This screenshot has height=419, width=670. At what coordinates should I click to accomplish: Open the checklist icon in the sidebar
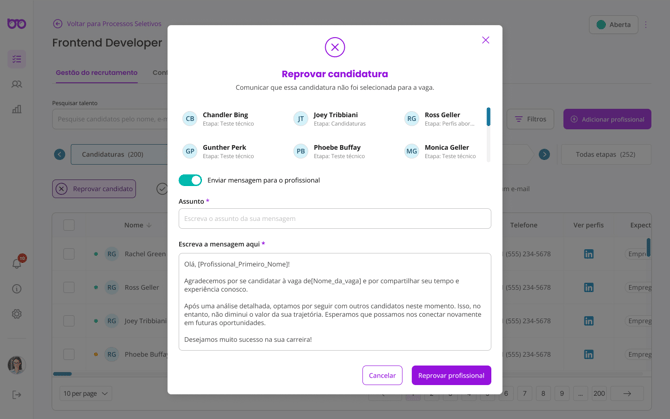[x=17, y=59]
